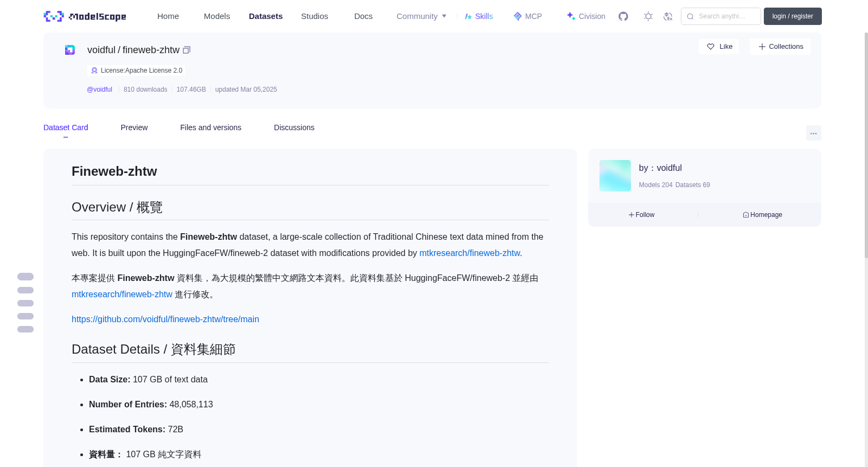The height and width of the screenshot is (467, 868).
Task: Click the search magnifier icon
Action: click(x=690, y=16)
